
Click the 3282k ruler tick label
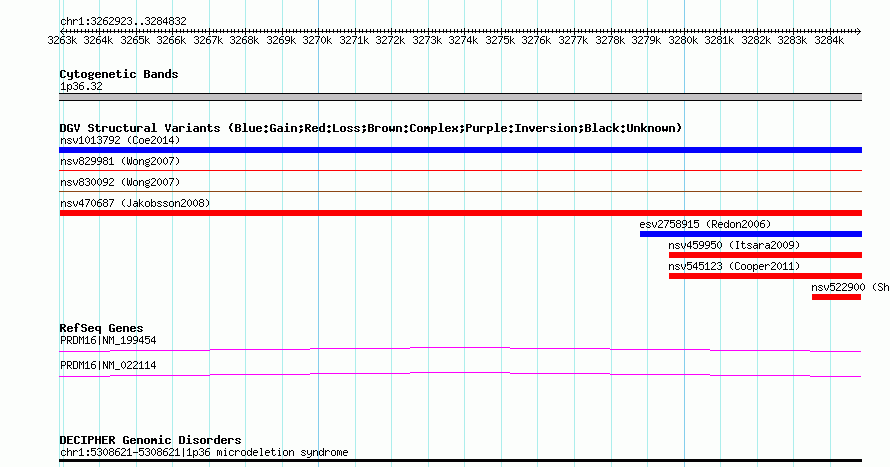coord(756,40)
